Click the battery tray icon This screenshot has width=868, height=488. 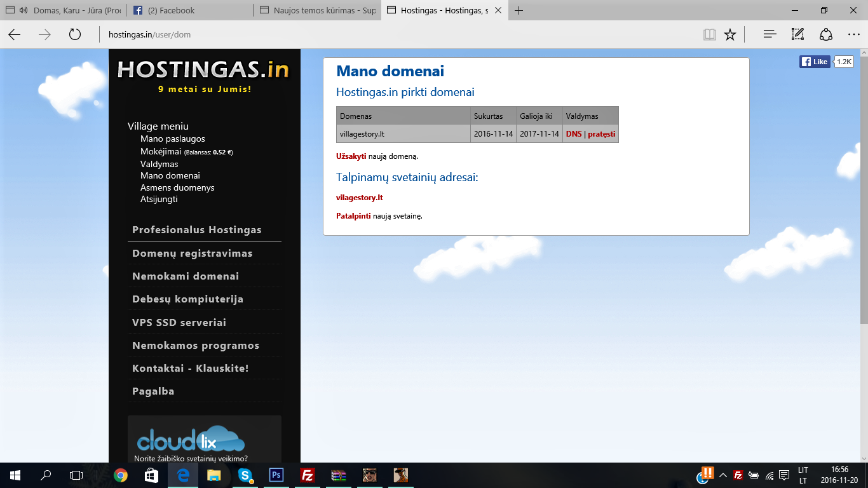pyautogui.click(x=754, y=475)
